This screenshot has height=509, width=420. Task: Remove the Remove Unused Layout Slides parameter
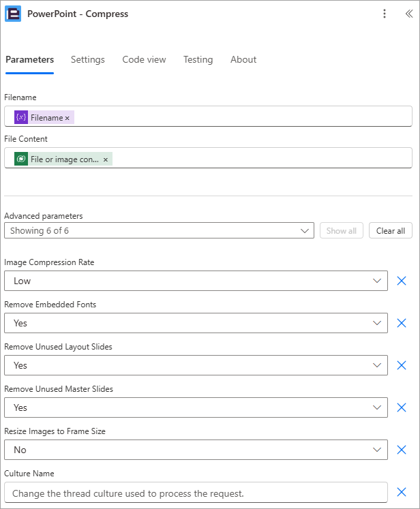point(402,365)
